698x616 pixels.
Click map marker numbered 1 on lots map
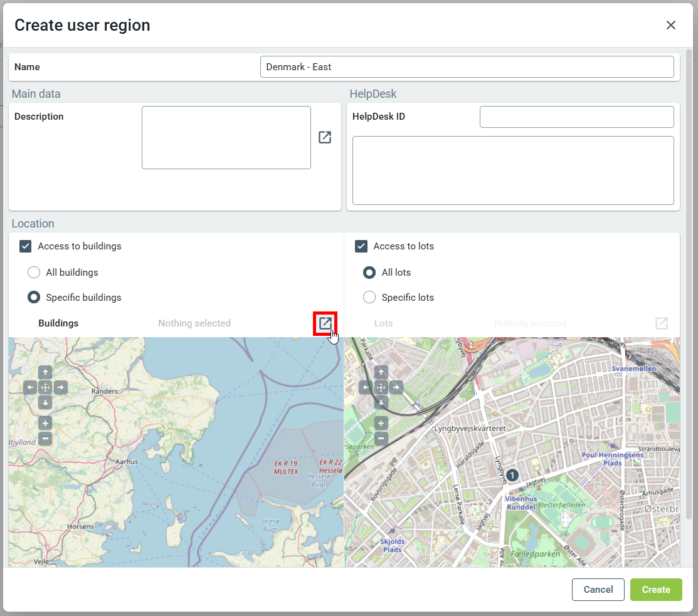512,475
